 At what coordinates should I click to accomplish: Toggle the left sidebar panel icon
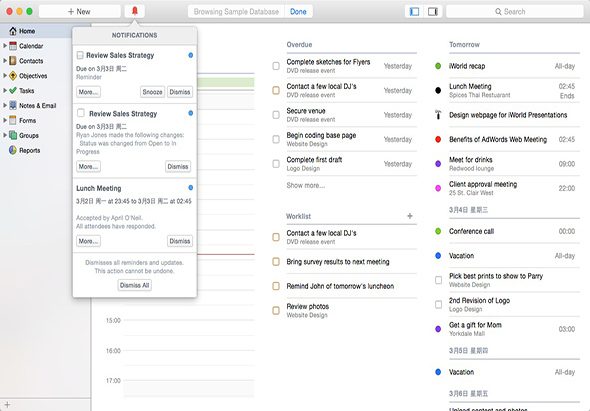click(x=414, y=11)
